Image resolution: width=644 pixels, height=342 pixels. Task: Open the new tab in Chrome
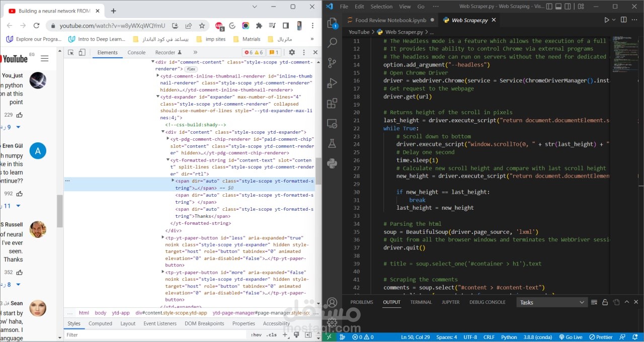(x=113, y=11)
